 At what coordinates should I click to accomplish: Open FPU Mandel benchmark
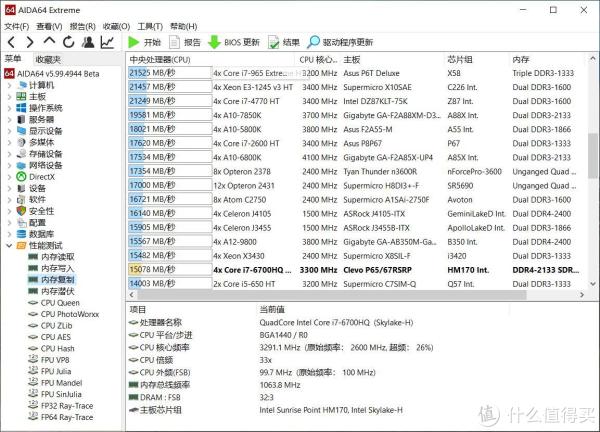55,383
